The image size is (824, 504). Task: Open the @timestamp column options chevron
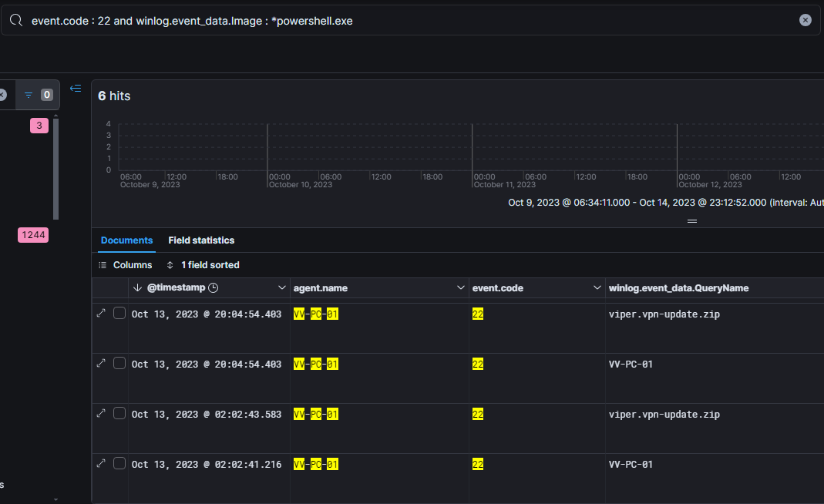[x=281, y=288]
